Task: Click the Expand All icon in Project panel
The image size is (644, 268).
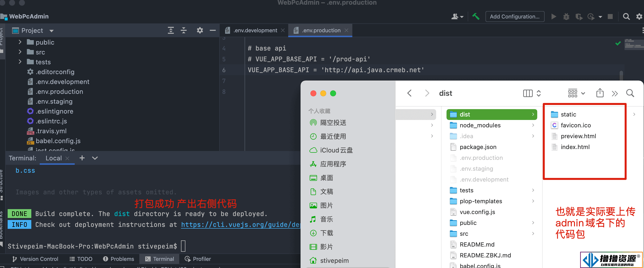Action: 171,31
